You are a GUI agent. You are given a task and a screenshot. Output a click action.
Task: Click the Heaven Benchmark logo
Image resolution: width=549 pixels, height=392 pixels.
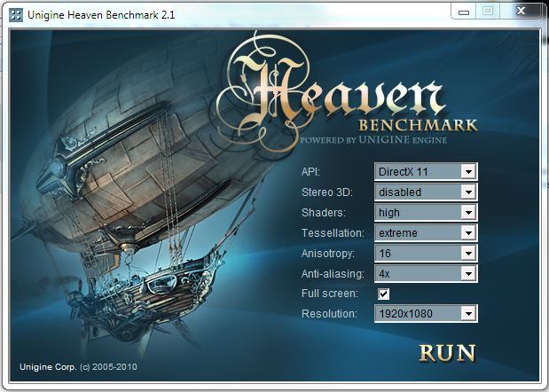click(347, 93)
